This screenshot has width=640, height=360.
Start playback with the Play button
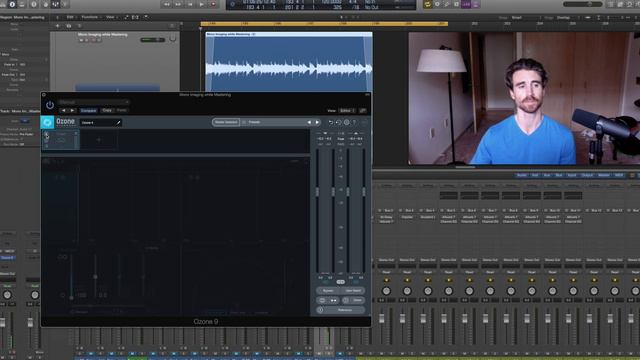coord(202,4)
